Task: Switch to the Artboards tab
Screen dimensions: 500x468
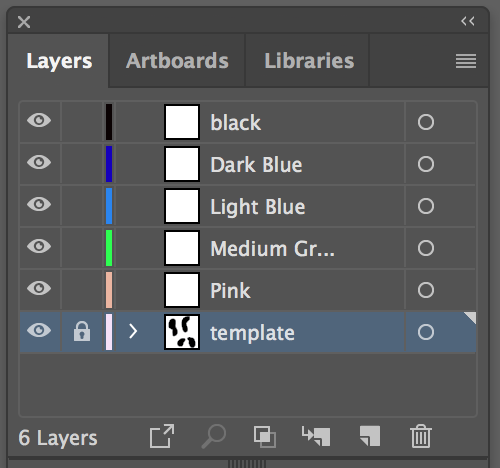Action: pyautogui.click(x=177, y=61)
